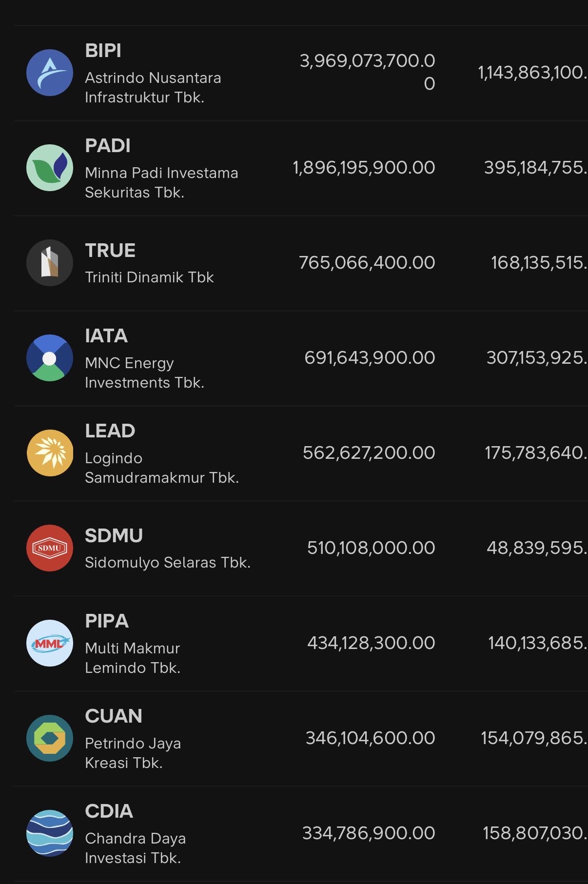This screenshot has width=588, height=884.
Task: Open Minna Padi Investama Sekuritas Tbk.
Action: pyautogui.click(x=161, y=182)
